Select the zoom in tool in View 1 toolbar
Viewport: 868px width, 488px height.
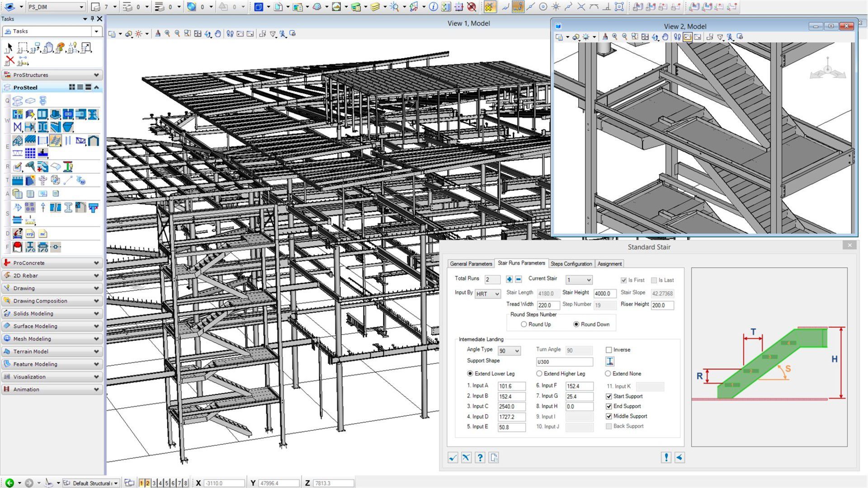pyautogui.click(x=168, y=33)
